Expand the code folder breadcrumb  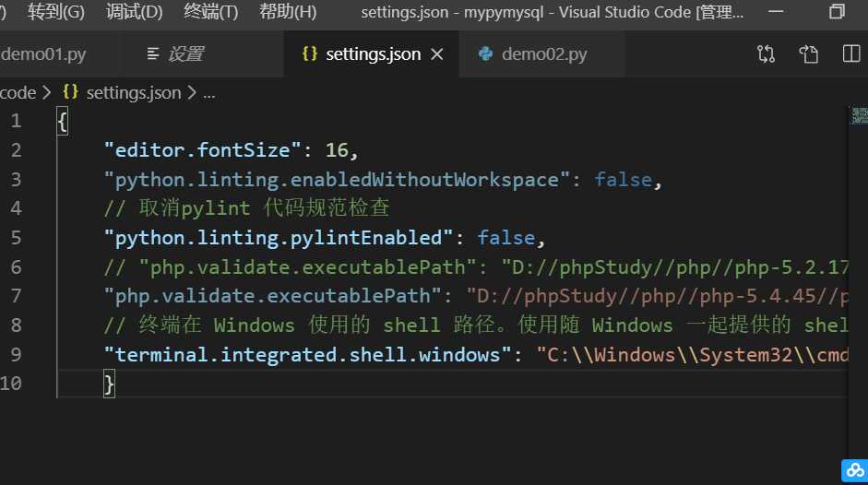18,92
